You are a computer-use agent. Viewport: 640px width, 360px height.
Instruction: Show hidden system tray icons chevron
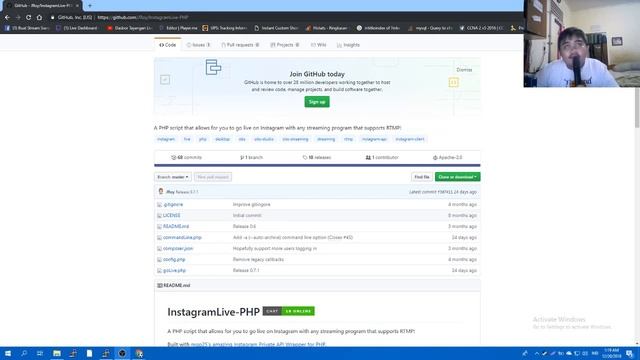(x=536, y=353)
